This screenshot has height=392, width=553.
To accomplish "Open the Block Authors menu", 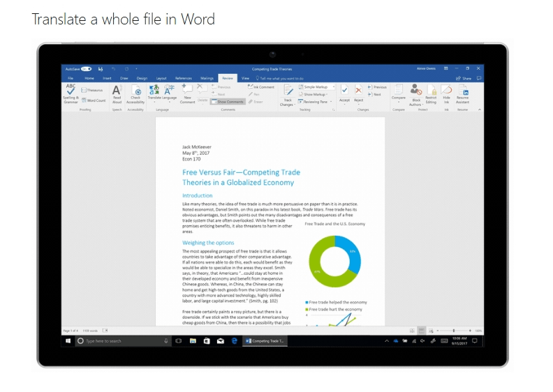I will [416, 95].
